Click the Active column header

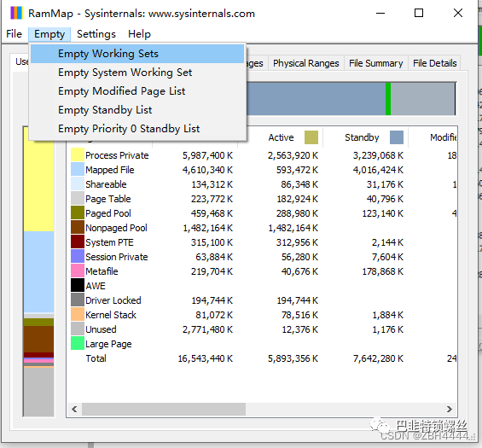tap(281, 137)
